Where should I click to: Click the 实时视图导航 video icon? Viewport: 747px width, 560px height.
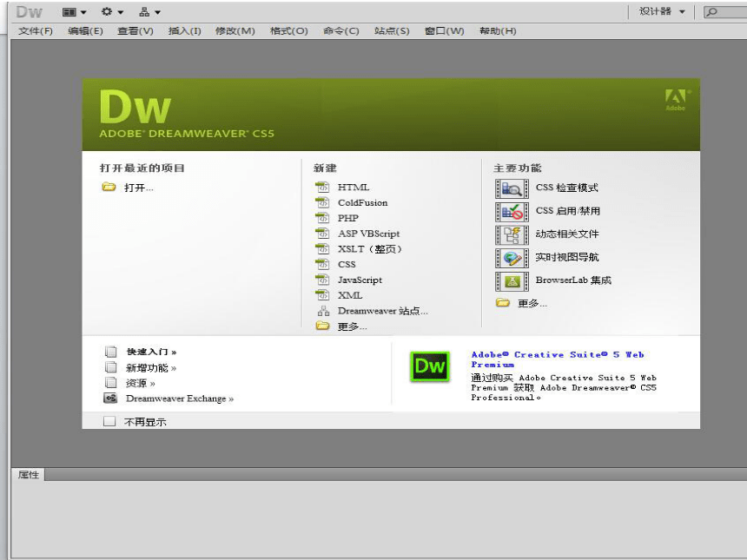pos(512,258)
